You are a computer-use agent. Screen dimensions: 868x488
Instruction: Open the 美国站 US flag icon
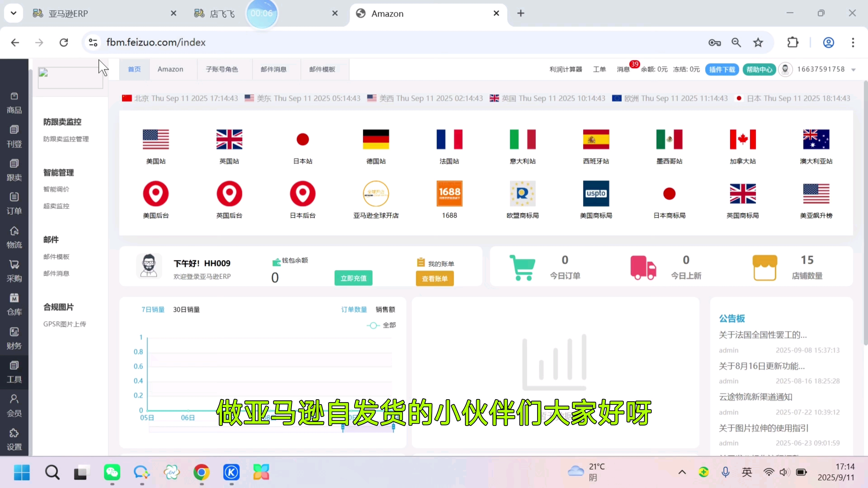[x=156, y=139]
